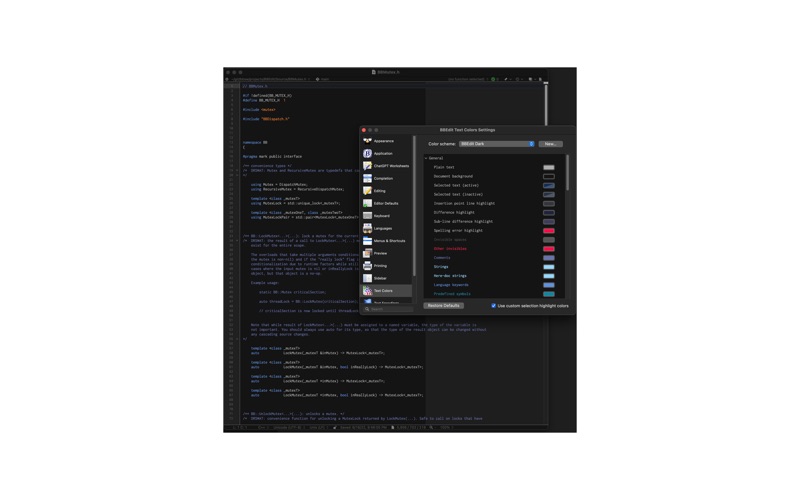Viewport: 800px width, 500px height.
Task: Open the Color scheme dropdown
Action: coord(496,144)
